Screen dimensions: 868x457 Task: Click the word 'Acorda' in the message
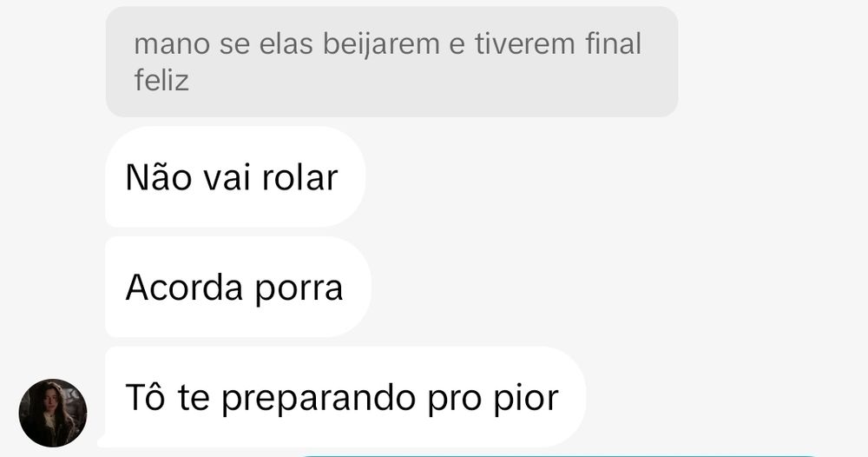(185, 287)
